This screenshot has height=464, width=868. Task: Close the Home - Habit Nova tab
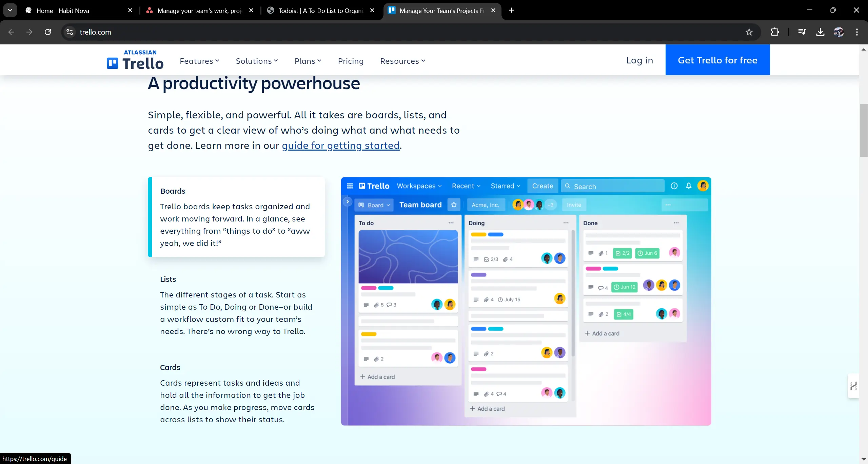(130, 10)
